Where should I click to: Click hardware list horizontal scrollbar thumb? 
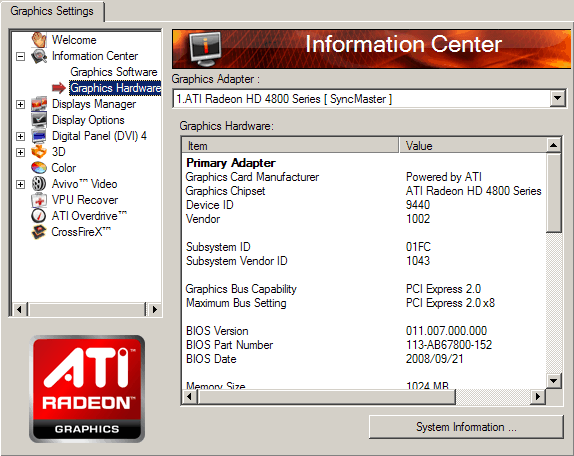coord(327,397)
